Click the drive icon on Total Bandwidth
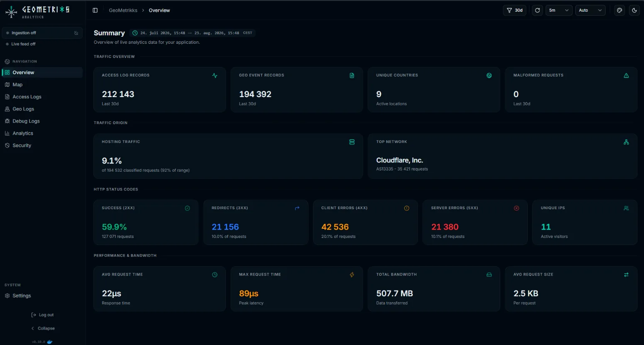The width and height of the screenshot is (644, 345). click(x=489, y=275)
